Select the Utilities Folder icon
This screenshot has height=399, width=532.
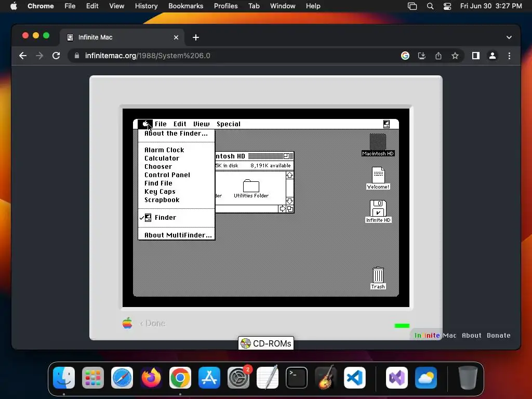(x=251, y=189)
